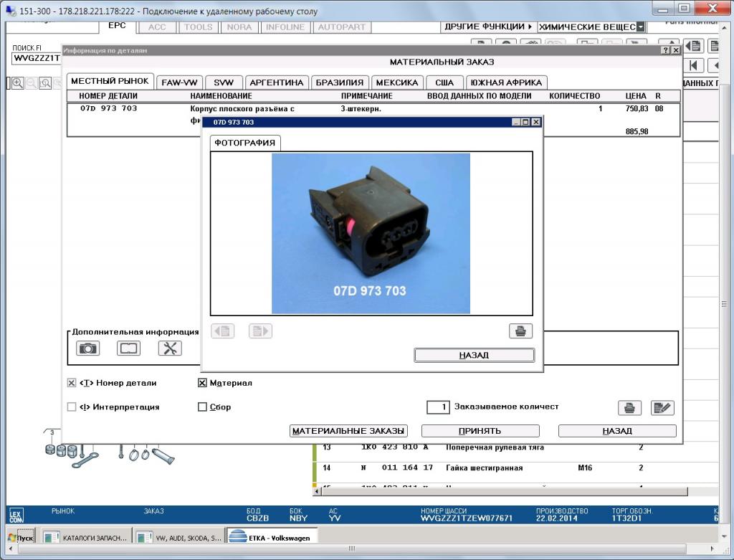The height and width of the screenshot is (560, 734).
Task: Click the printer icon in the photo window
Action: [520, 331]
